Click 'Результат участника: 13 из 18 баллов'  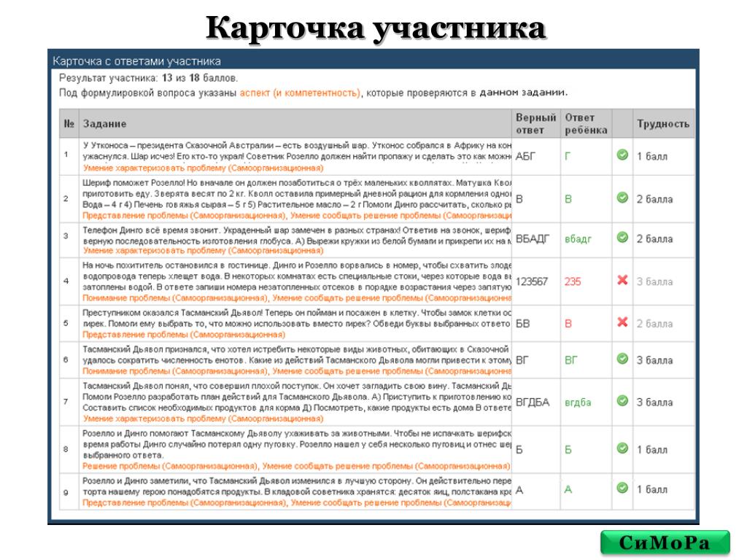pos(148,78)
